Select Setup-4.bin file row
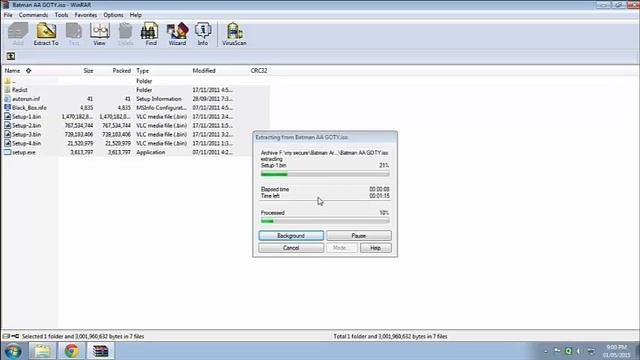 point(136,143)
